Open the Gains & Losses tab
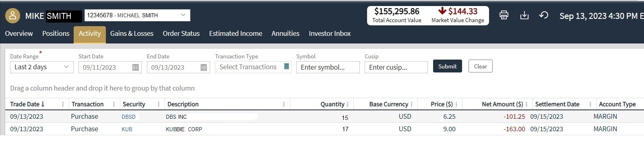Screen dimensions: 644x159 point(132,33)
